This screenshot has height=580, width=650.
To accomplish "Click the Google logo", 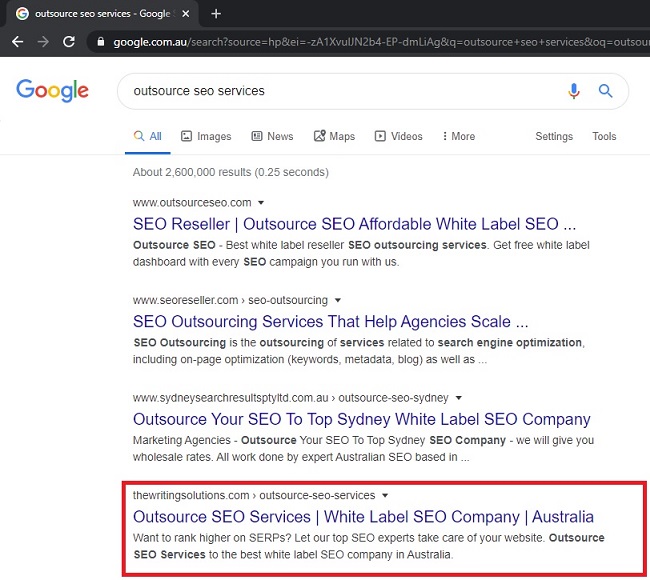I will point(52,90).
